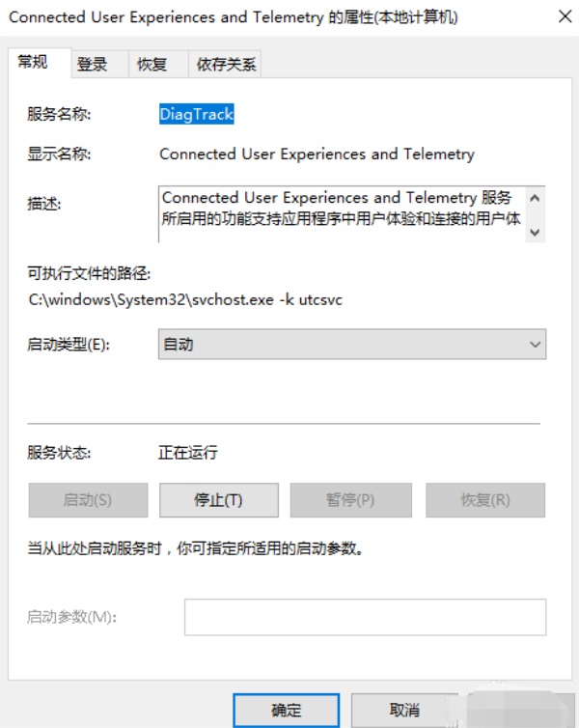Confirm with the 确定 button
This screenshot has width=579, height=728.
pos(287,710)
